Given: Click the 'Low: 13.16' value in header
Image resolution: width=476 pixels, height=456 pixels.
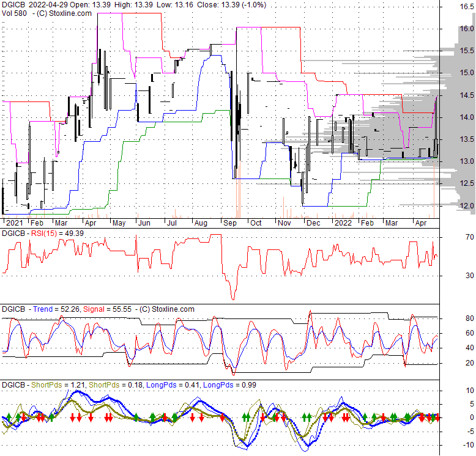Looking at the screenshot, I should (x=175, y=5).
